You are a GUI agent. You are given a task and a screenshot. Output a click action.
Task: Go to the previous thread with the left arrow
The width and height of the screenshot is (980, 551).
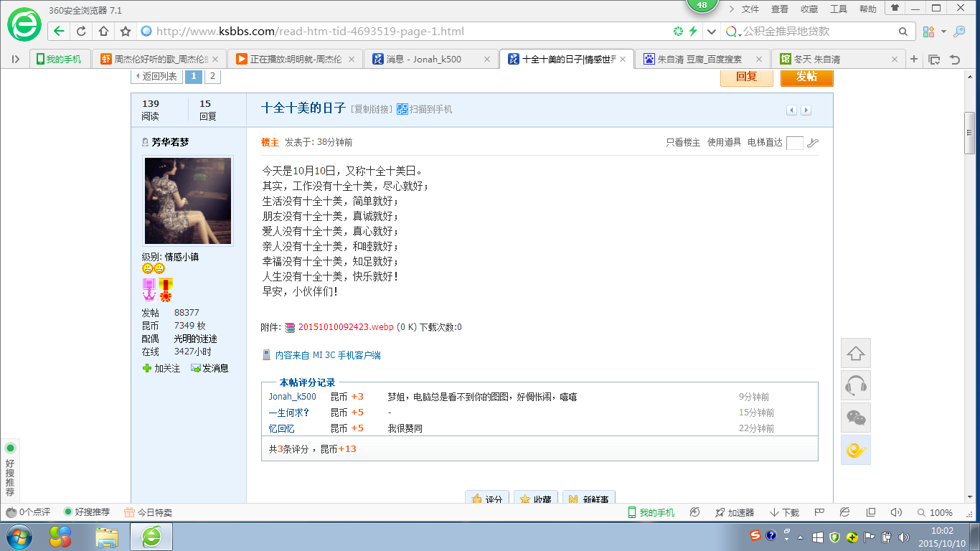coord(791,110)
